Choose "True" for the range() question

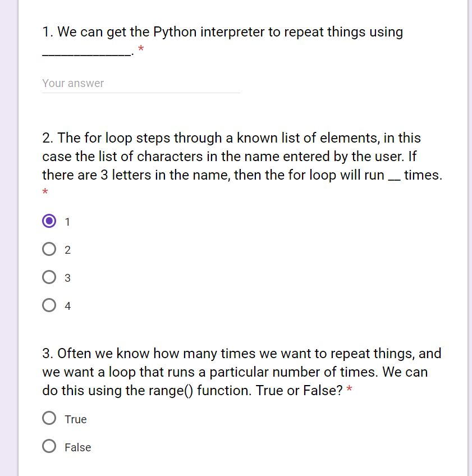[x=49, y=418]
